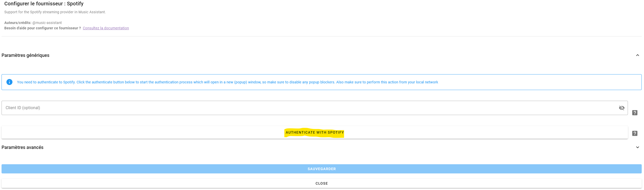Image resolution: width=644 pixels, height=190 pixels.
Task: Click the Sauvegarder button
Action: pyautogui.click(x=321, y=169)
